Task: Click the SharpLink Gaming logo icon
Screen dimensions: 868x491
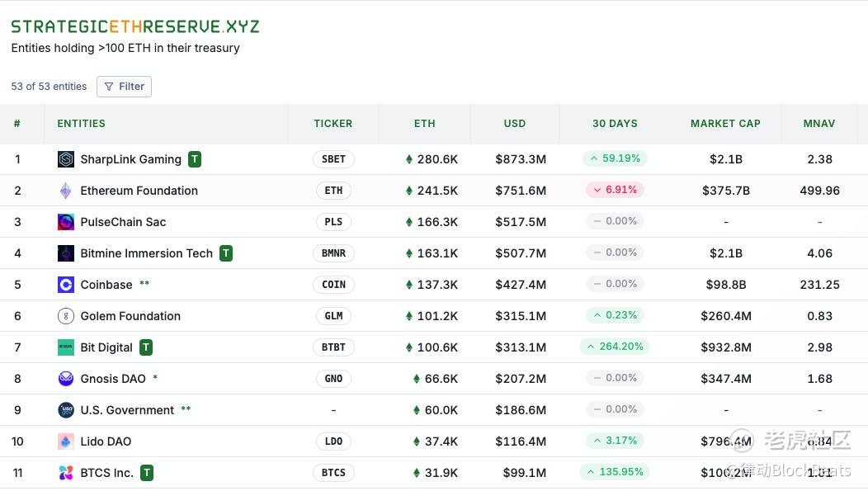Action: coord(66,159)
